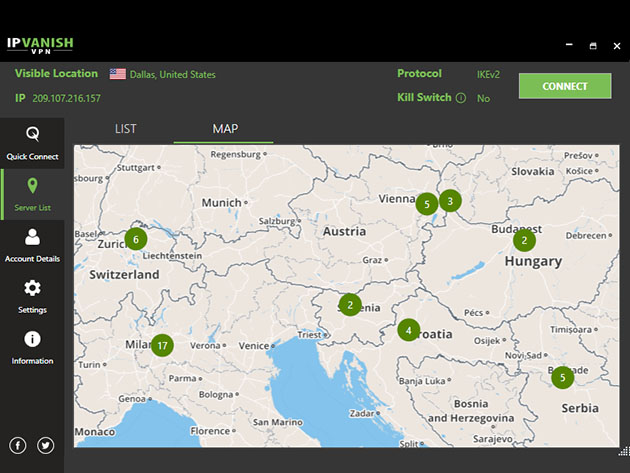
Task: Click the window resize grip corner
Action: coord(624,451)
